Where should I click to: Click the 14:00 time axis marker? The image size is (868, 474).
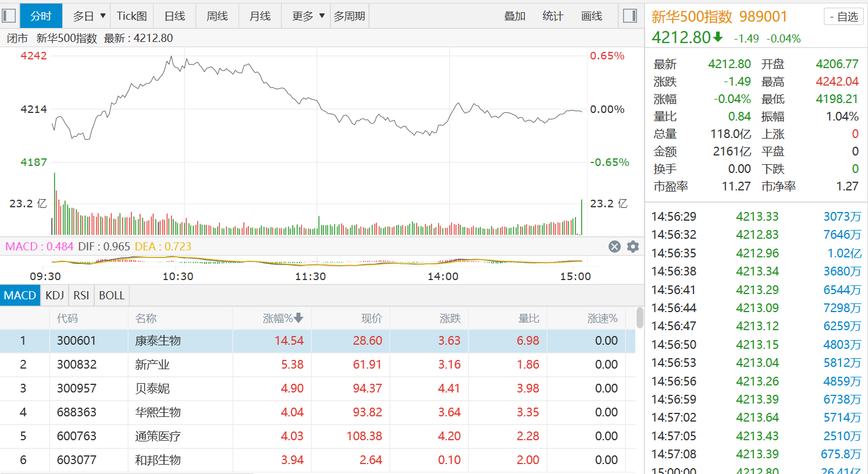[x=443, y=276]
